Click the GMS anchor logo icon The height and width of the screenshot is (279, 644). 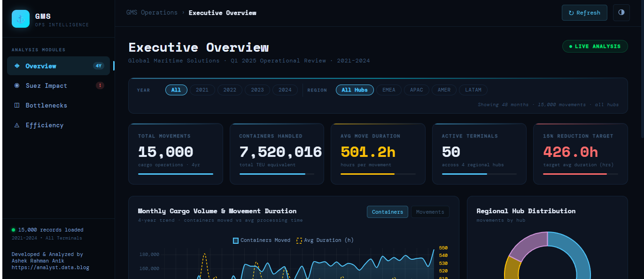(x=20, y=19)
